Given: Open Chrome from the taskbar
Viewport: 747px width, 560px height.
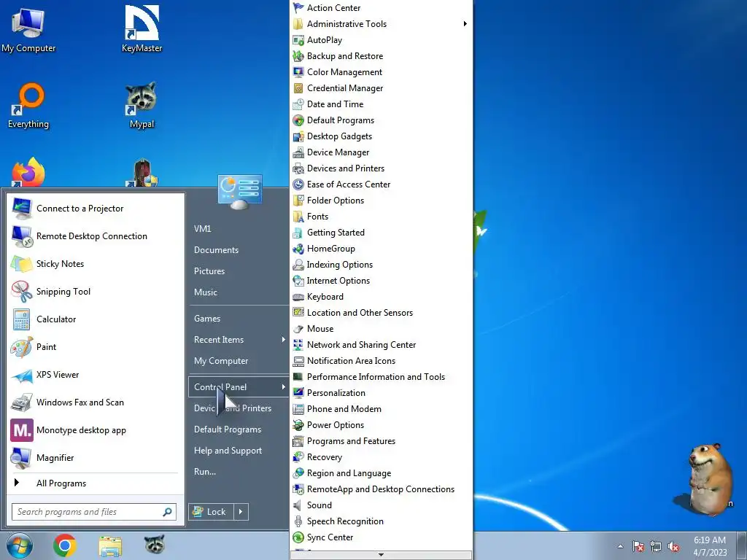Looking at the screenshot, I should pos(65,545).
